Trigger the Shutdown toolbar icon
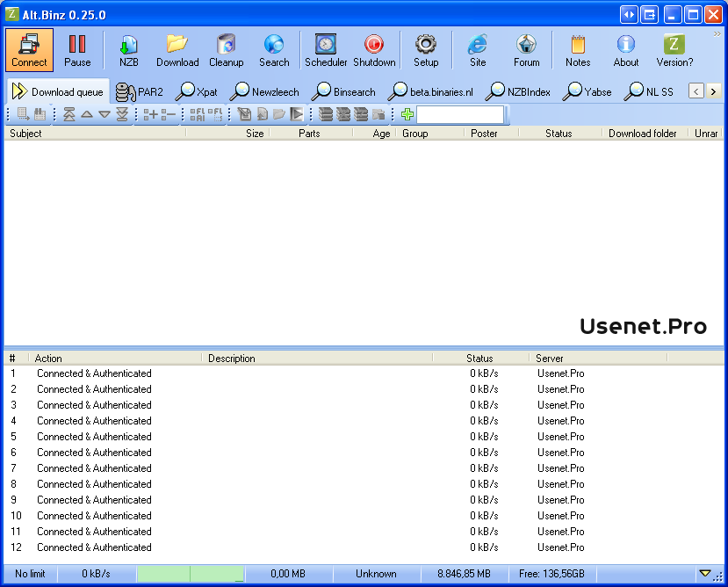The width and height of the screenshot is (728, 587). coord(373,50)
